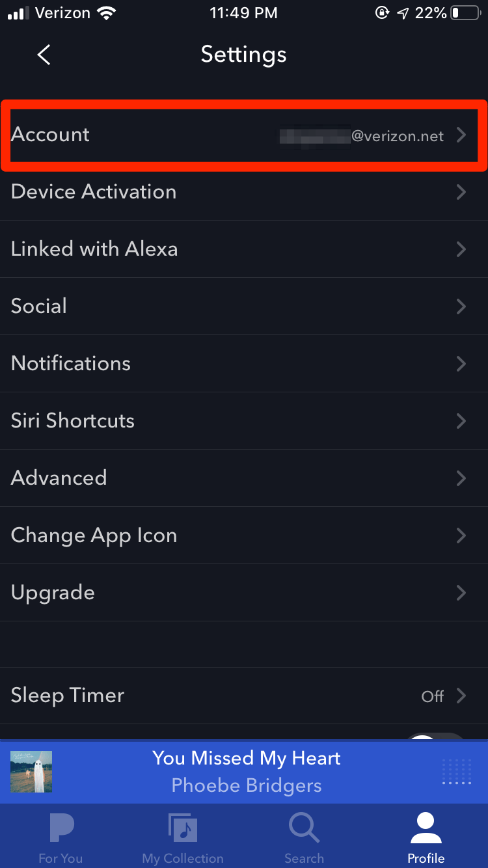Open Account settings row
488x868 pixels.
[244, 135]
